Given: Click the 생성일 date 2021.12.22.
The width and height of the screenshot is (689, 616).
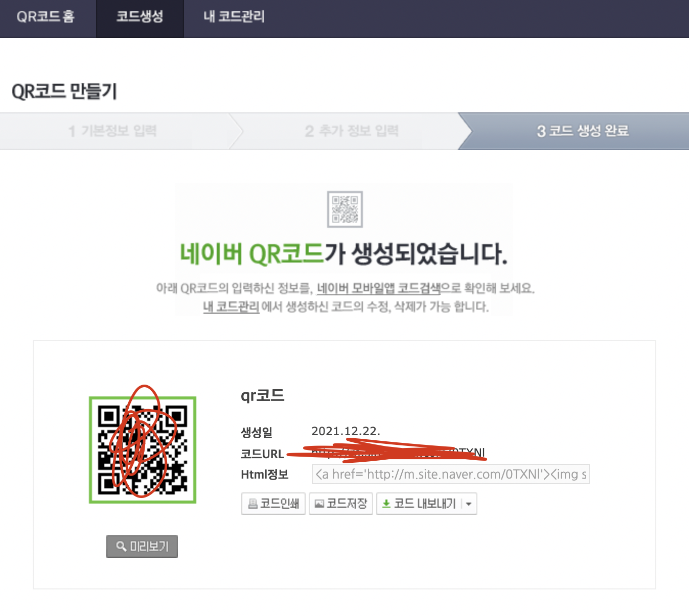Looking at the screenshot, I should click(x=346, y=431).
